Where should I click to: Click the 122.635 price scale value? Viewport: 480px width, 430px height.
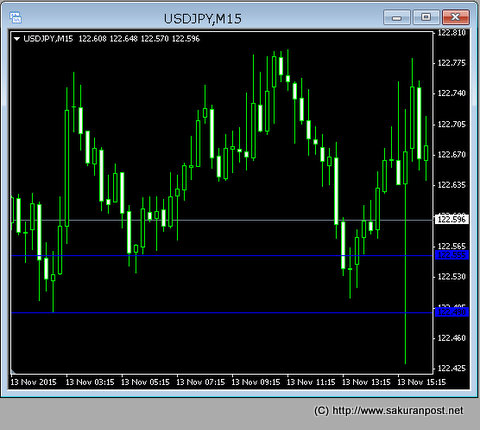(451, 185)
